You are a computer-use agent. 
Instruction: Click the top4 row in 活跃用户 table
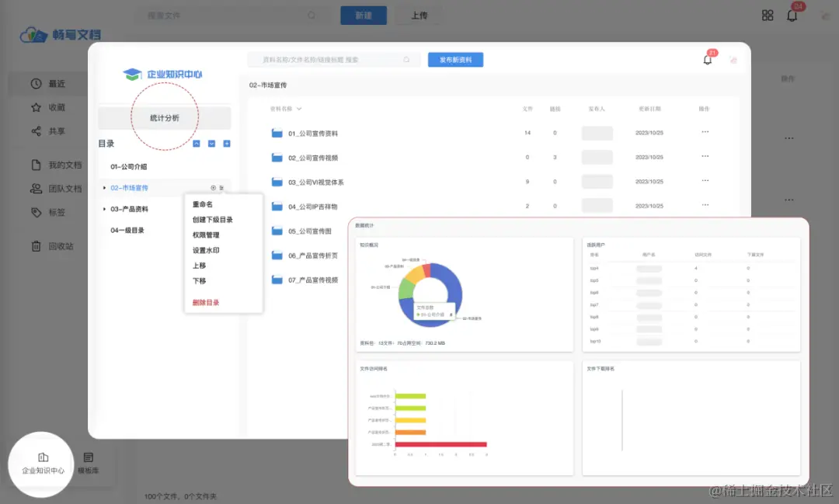click(x=691, y=268)
